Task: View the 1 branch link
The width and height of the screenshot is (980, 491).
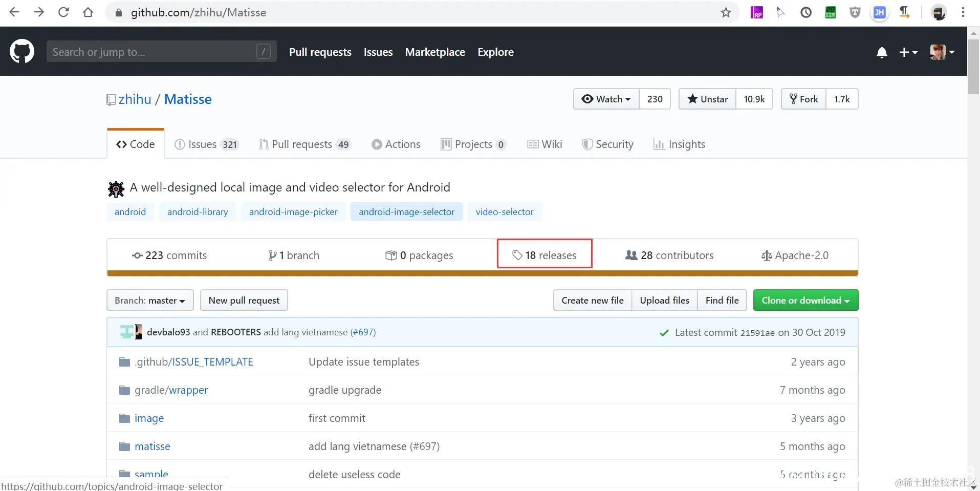Action: [x=294, y=255]
